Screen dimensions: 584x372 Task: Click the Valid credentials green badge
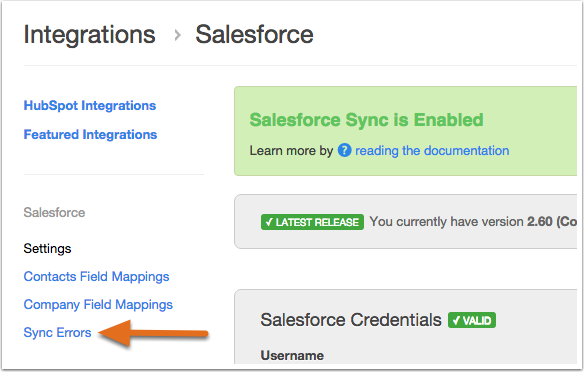point(472,320)
